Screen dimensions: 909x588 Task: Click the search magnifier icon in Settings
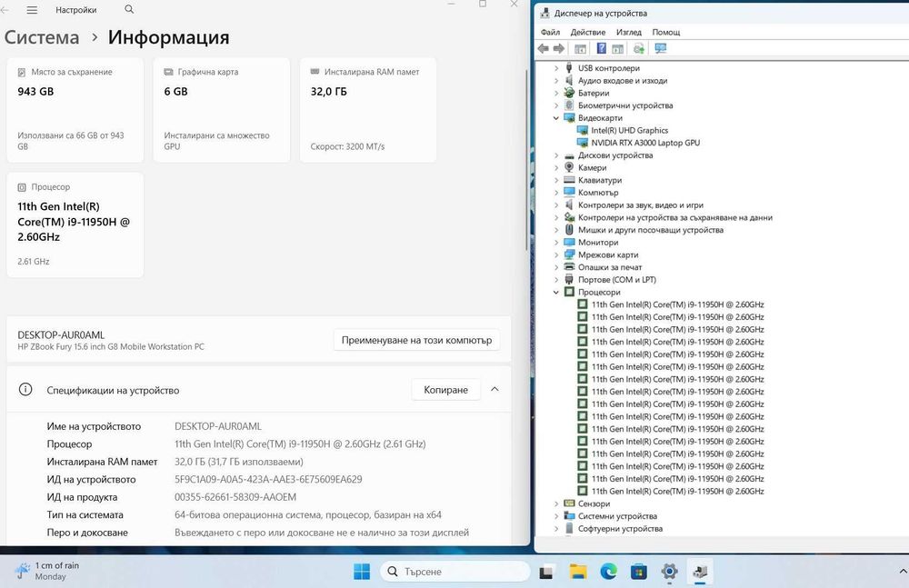click(x=129, y=9)
